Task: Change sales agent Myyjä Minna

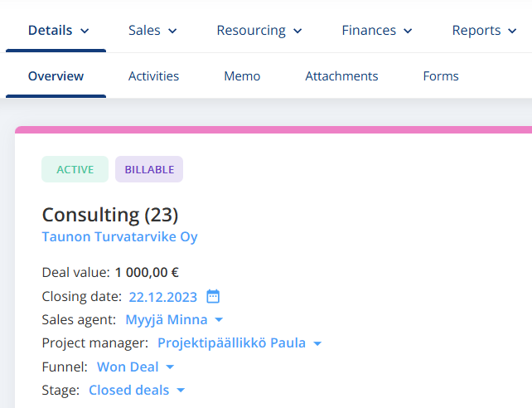Action: coord(174,320)
